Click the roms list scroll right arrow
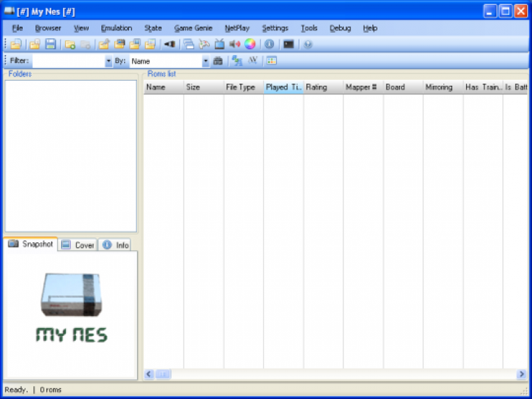Screen dimensions: 532x399 (521, 374)
